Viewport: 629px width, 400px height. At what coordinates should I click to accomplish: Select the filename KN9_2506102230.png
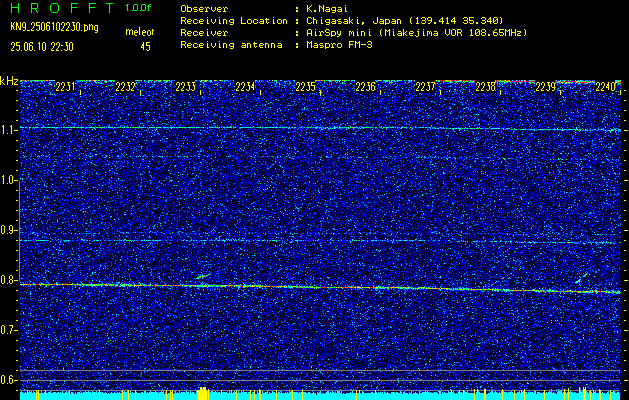[x=54, y=28]
